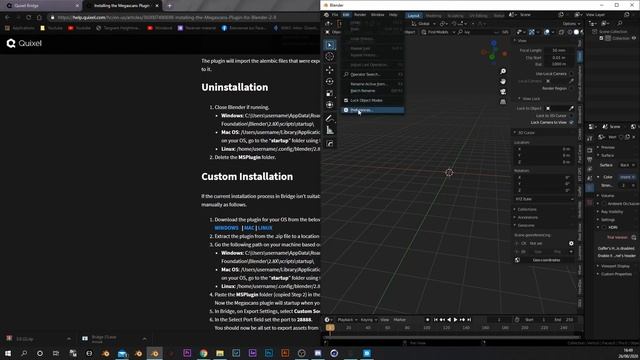Viewport: 640px width, 360px height.
Task: Click the eyedropper next to Lock to Object
Action: tap(571, 108)
